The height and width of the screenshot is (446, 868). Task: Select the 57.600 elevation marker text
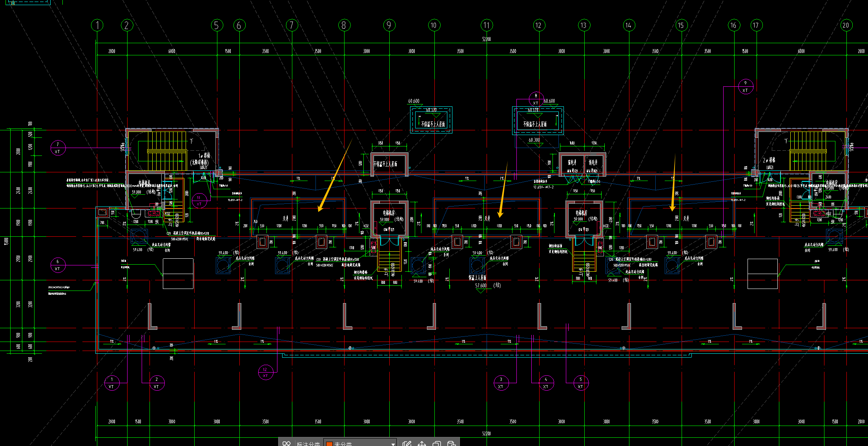click(481, 286)
